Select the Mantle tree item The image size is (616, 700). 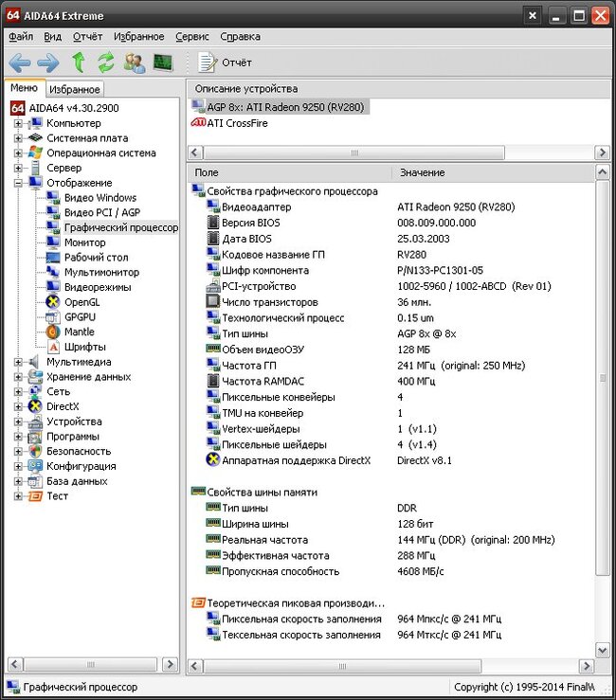point(79,332)
